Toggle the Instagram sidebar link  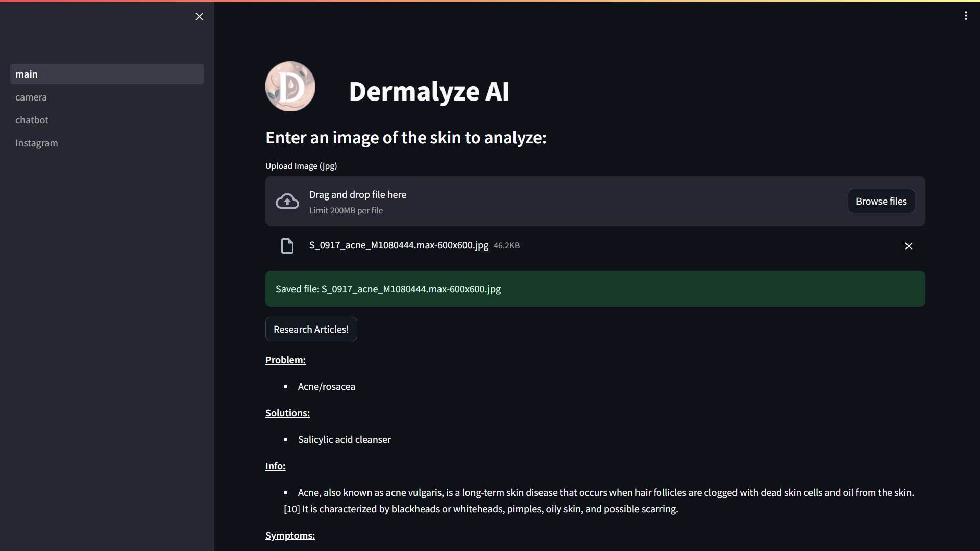(x=36, y=143)
